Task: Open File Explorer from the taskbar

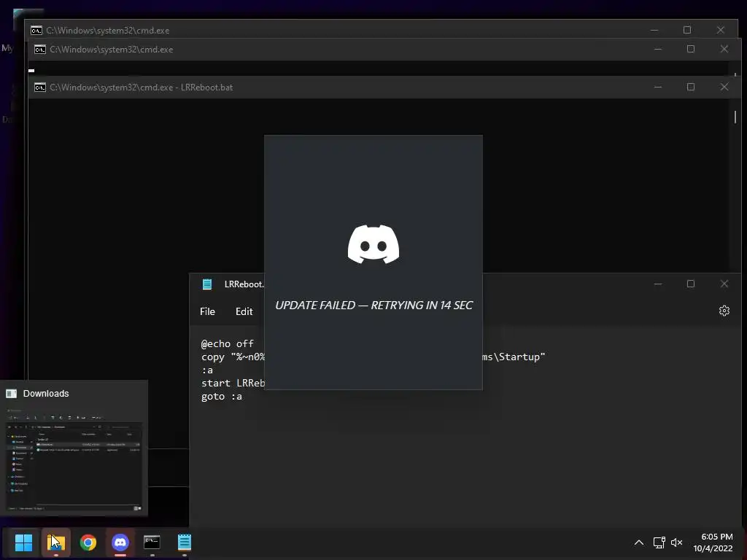Action: coord(55,542)
